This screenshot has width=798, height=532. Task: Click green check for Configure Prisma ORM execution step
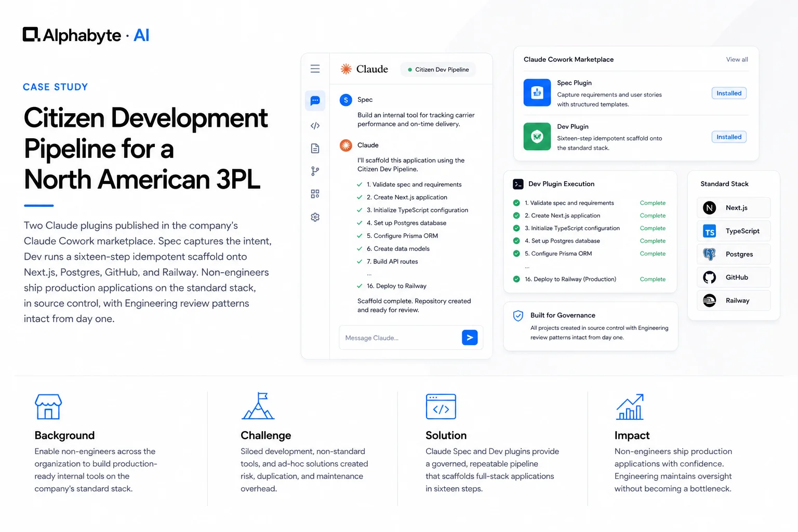516,254
